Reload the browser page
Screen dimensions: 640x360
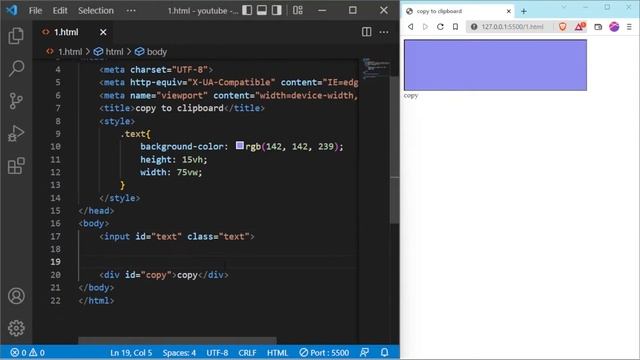(440, 27)
